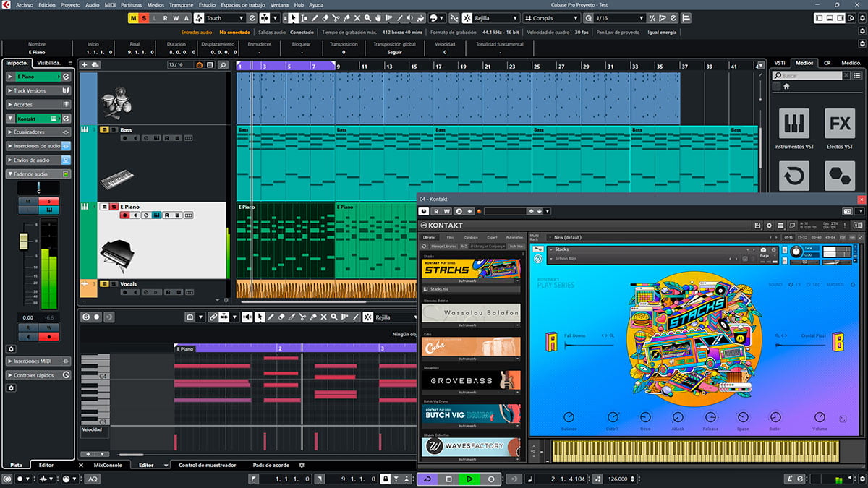This screenshot has height=488, width=868.
Task: Select the Draw pencil tool in main toolbar
Action: (315, 18)
